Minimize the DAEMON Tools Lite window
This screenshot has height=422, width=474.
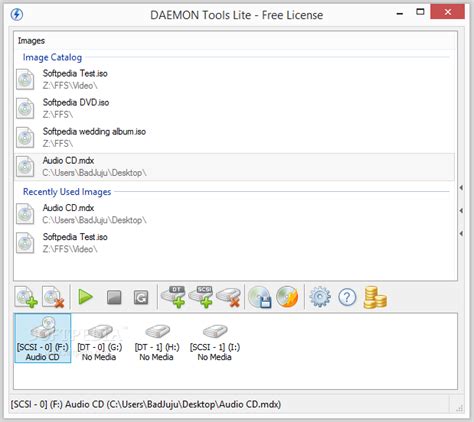[x=400, y=13]
